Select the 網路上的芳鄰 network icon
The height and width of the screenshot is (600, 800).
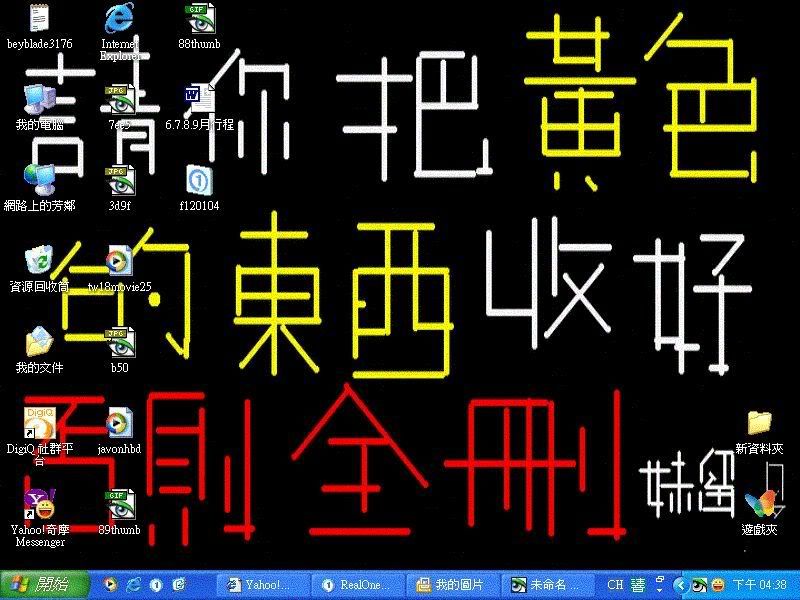(39, 179)
